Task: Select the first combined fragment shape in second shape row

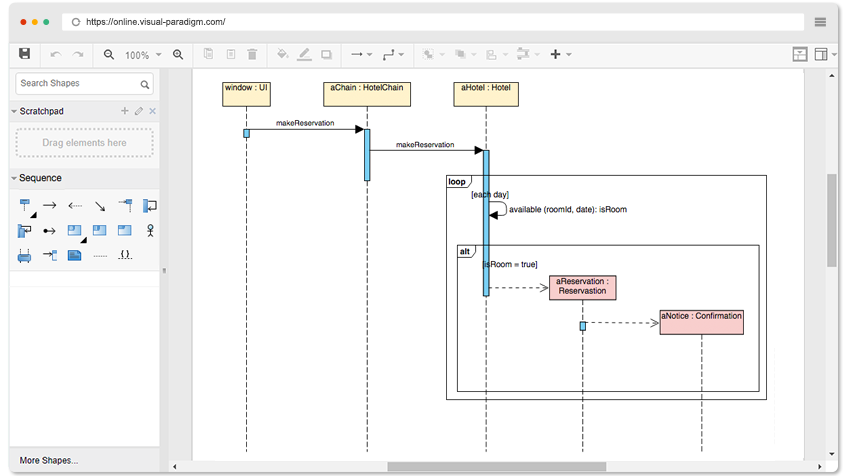Action: 75,230
